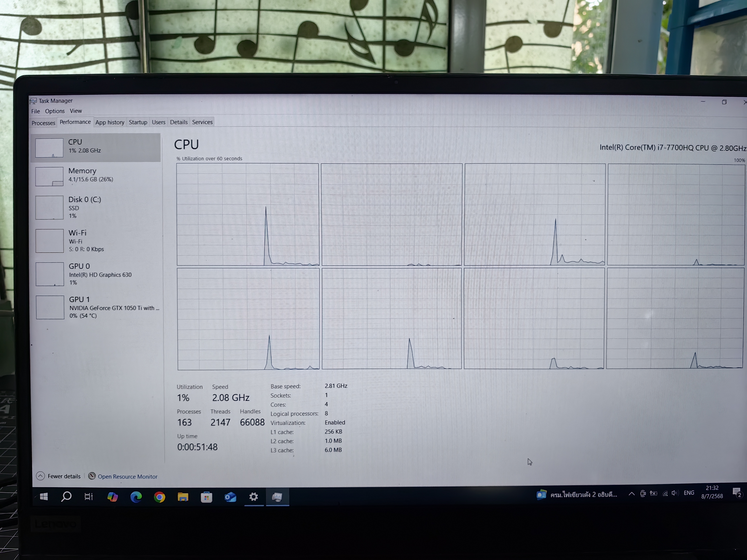Launch Google Chrome from taskbar
The width and height of the screenshot is (747, 560).
(159, 497)
